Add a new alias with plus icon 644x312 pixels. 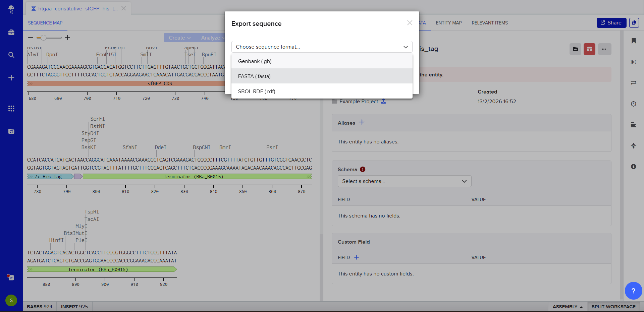[362, 123]
